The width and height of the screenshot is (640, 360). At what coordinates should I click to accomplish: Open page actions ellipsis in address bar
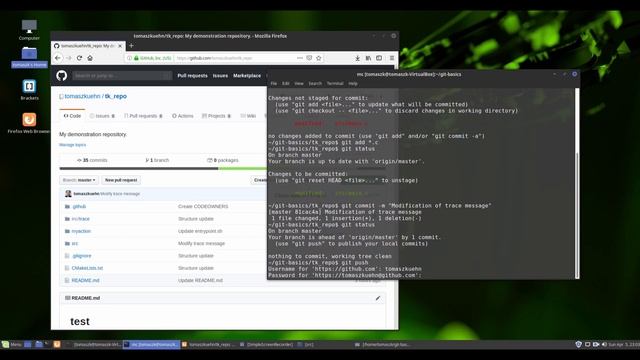(300, 58)
